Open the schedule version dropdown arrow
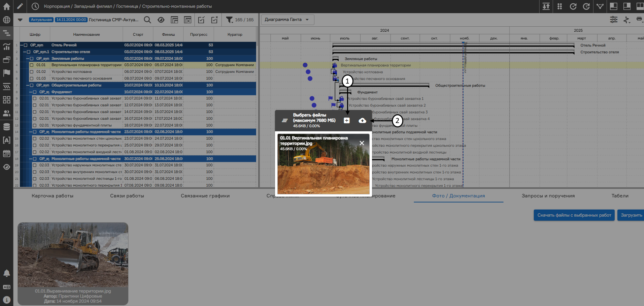Viewport: 644px width, 306px height. 20,20
